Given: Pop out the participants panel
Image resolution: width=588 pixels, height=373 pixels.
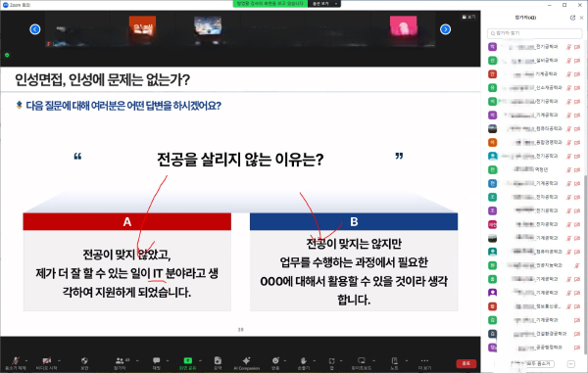Looking at the screenshot, I should [x=572, y=18].
